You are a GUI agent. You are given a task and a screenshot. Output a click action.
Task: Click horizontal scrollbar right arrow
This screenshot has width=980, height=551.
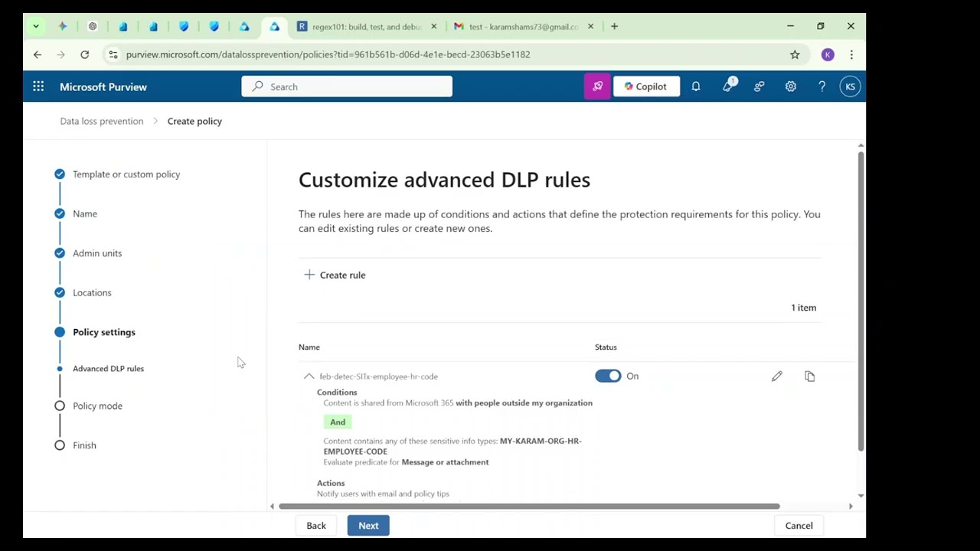pyautogui.click(x=850, y=506)
